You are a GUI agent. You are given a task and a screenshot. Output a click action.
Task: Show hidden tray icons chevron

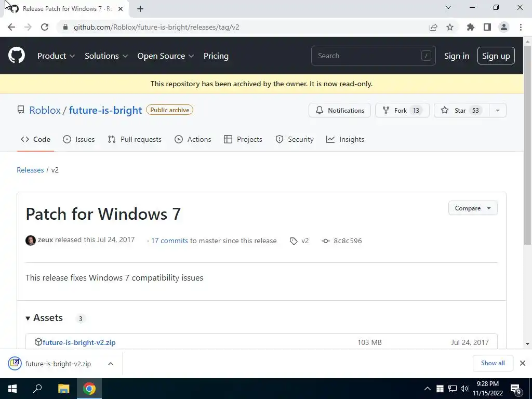[428, 389]
